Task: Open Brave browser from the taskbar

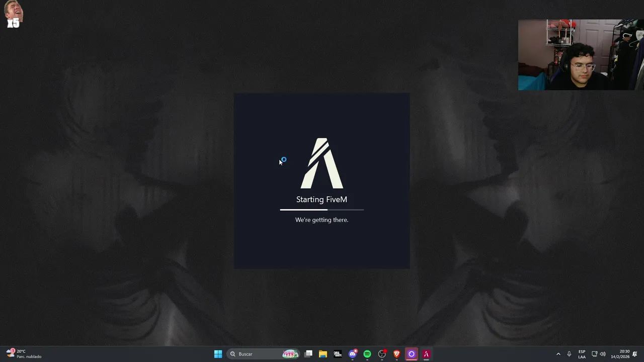Action: click(x=397, y=354)
